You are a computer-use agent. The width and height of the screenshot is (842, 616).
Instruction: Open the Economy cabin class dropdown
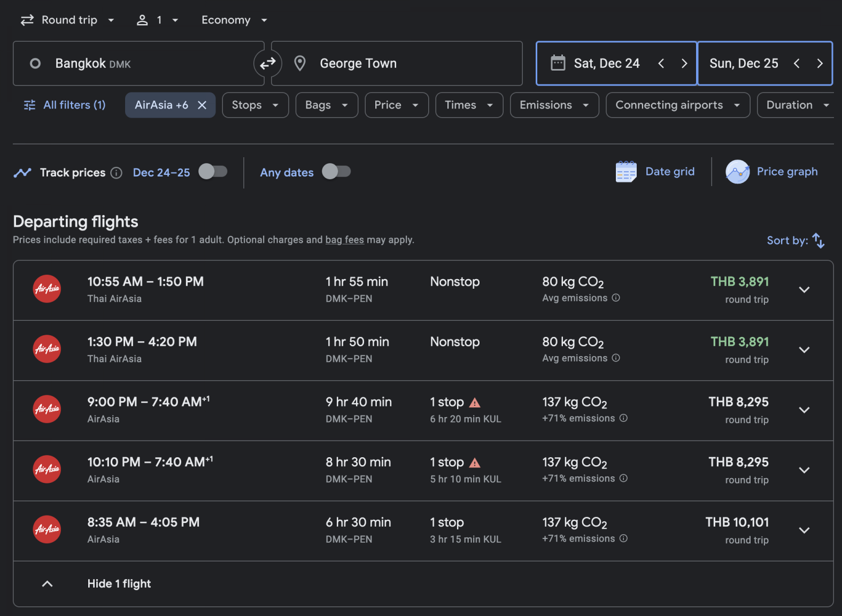234,20
